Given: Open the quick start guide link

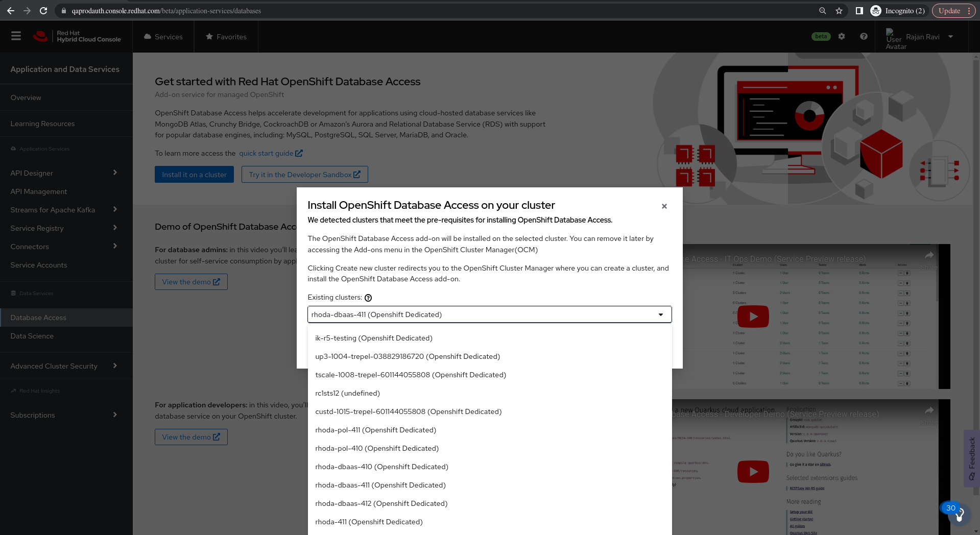Looking at the screenshot, I should [x=271, y=153].
